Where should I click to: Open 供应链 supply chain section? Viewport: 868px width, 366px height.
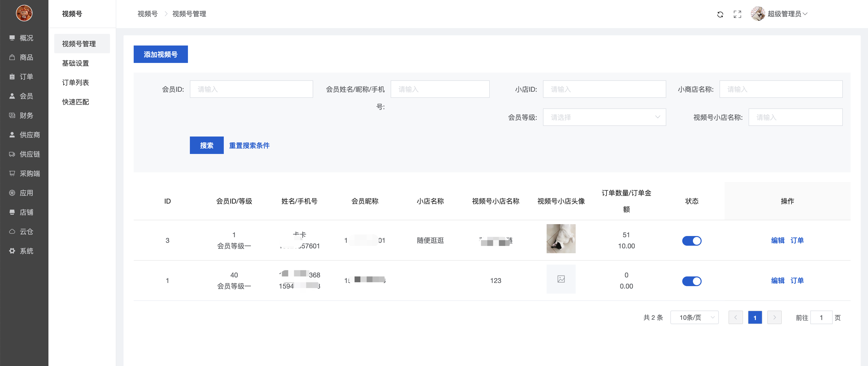tap(24, 154)
